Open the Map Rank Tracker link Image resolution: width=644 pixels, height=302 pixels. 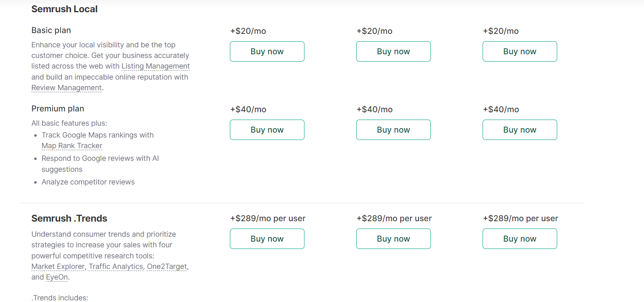tap(72, 145)
